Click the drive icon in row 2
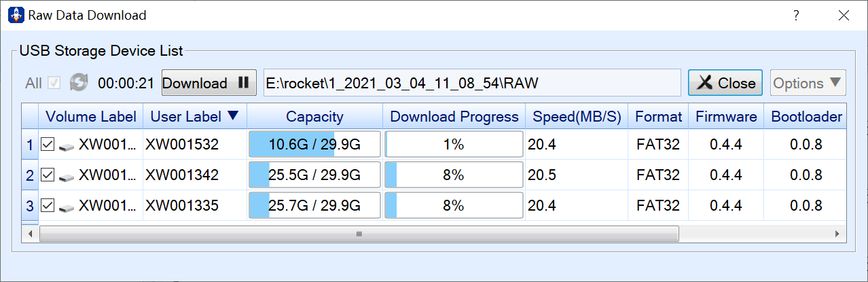Image resolution: width=868 pixels, height=282 pixels. pyautogui.click(x=67, y=176)
